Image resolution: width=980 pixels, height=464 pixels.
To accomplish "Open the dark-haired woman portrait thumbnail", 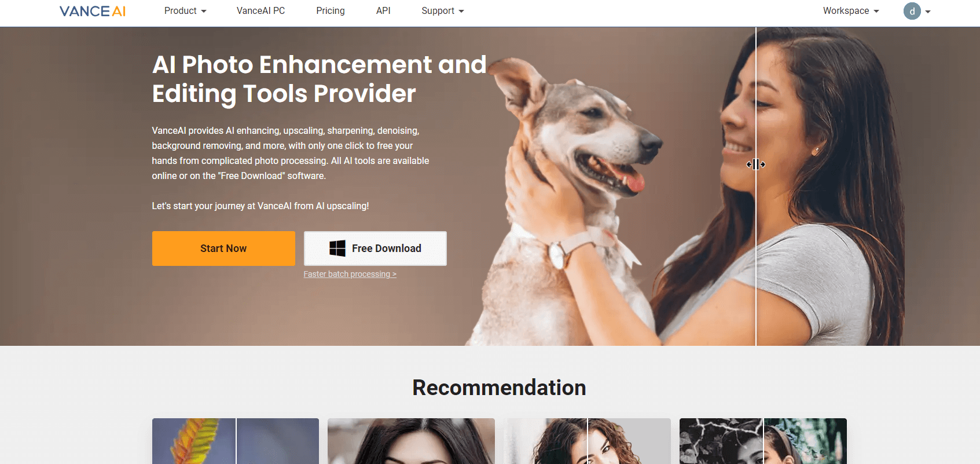I will (x=411, y=441).
